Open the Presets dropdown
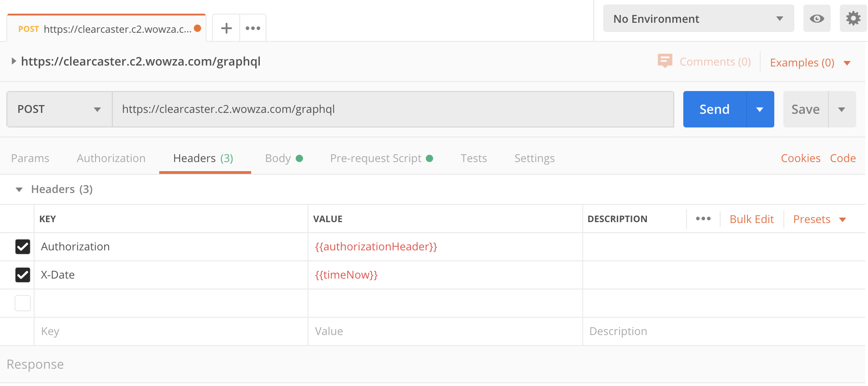The height and width of the screenshot is (386, 868). [819, 219]
